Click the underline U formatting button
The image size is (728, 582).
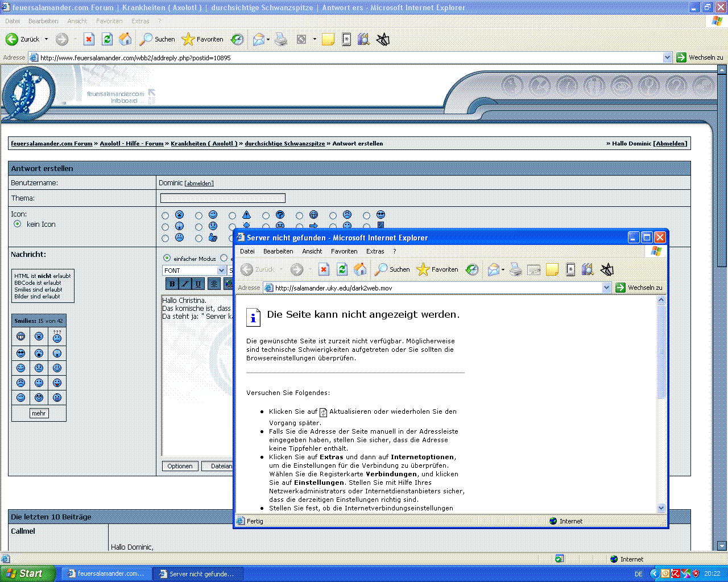(x=198, y=284)
